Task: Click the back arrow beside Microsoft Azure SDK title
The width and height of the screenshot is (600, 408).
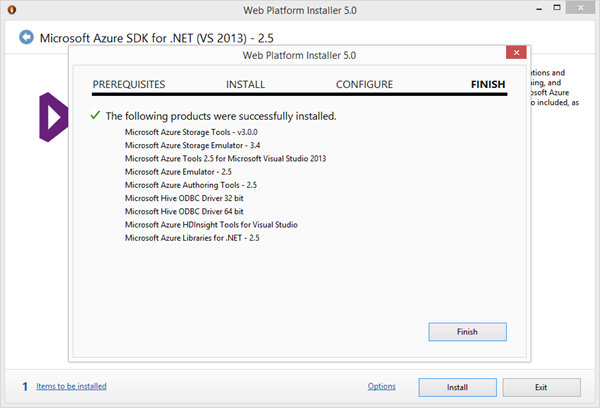Action: (26, 38)
